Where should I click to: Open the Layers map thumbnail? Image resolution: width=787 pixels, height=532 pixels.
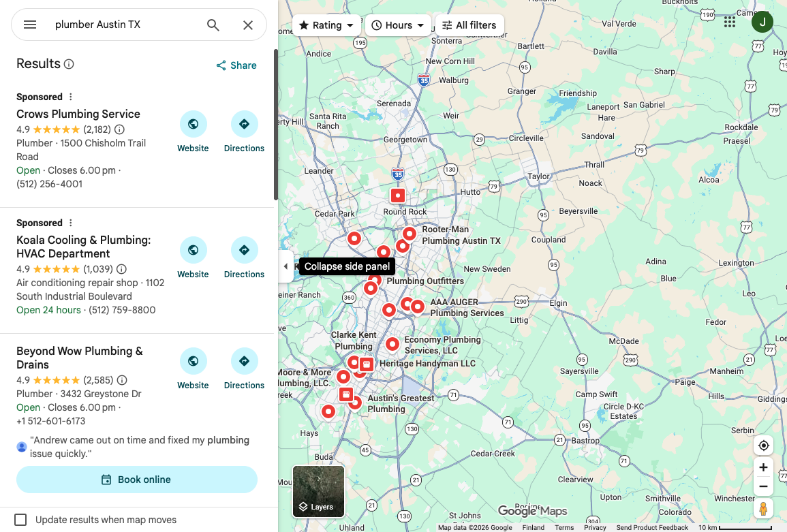click(319, 491)
